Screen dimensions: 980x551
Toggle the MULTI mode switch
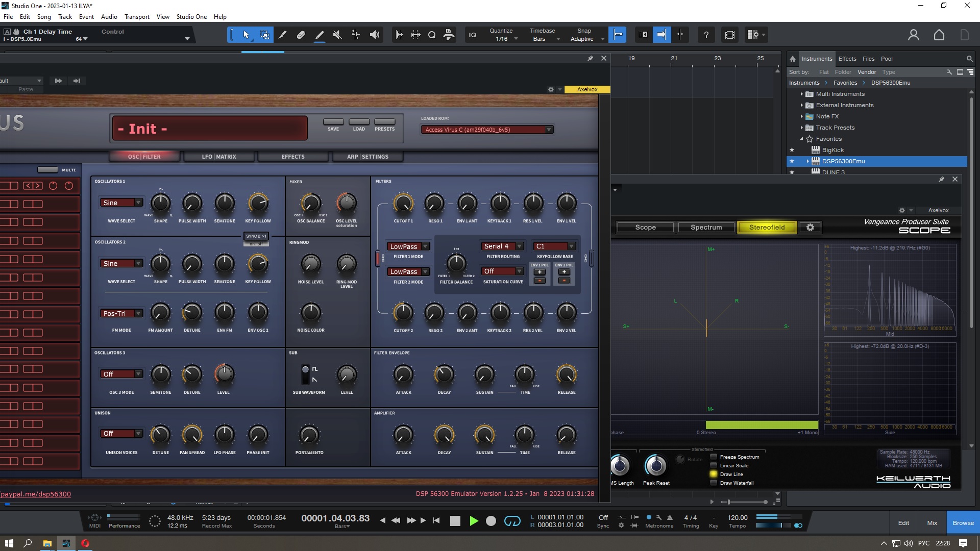47,170
